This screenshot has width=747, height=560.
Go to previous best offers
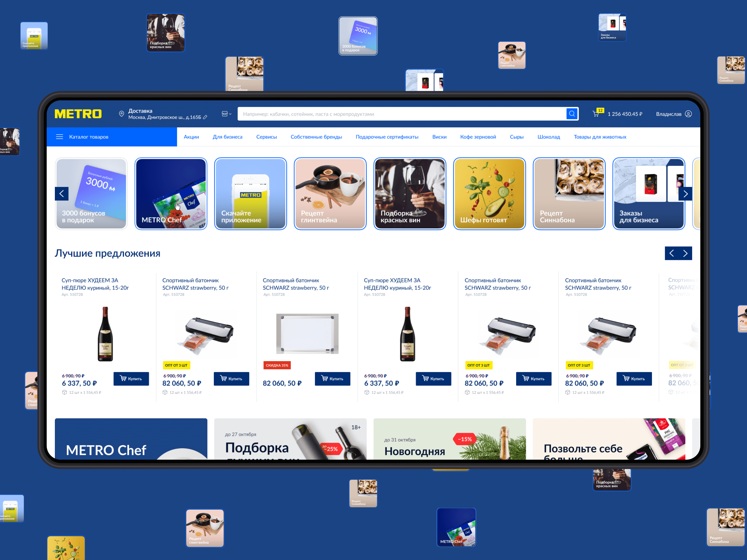click(672, 253)
